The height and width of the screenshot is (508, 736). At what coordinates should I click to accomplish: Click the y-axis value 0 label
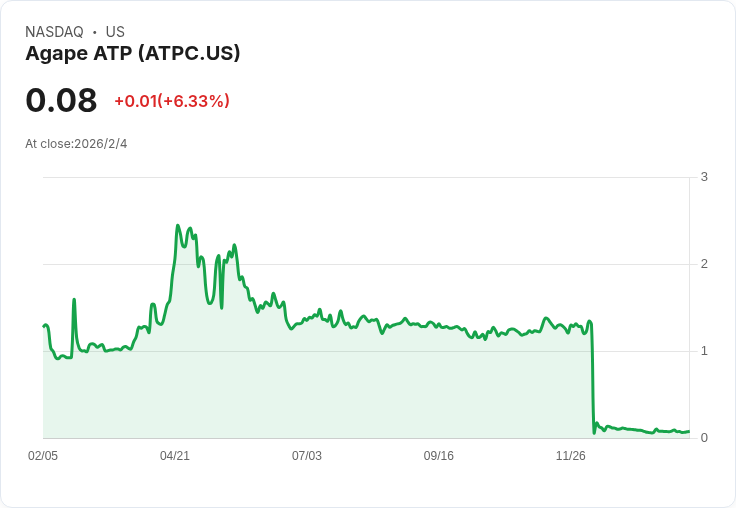pos(704,438)
